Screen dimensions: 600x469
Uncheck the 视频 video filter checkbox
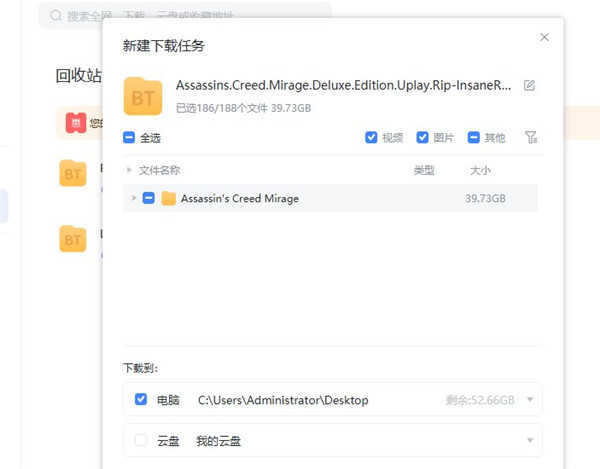pyautogui.click(x=371, y=138)
